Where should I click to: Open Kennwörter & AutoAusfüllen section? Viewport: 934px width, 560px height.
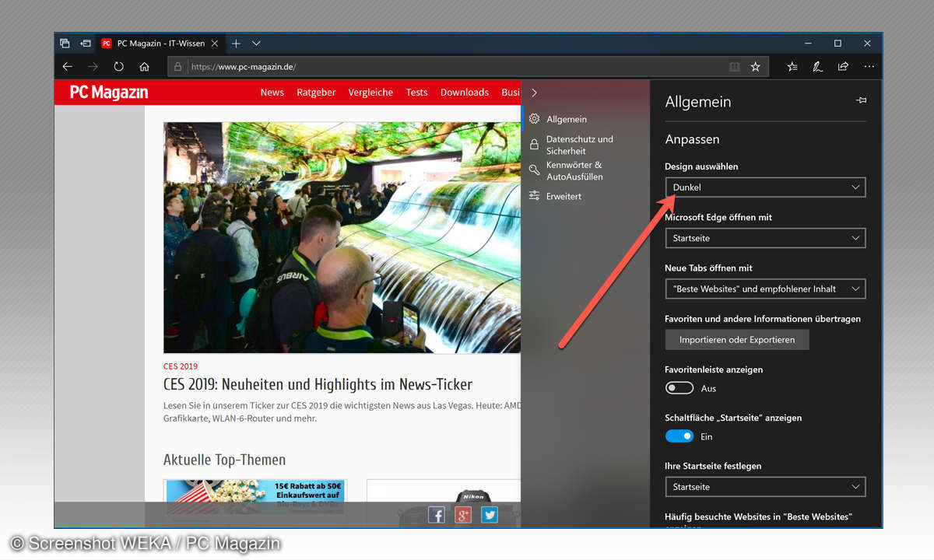click(x=585, y=170)
